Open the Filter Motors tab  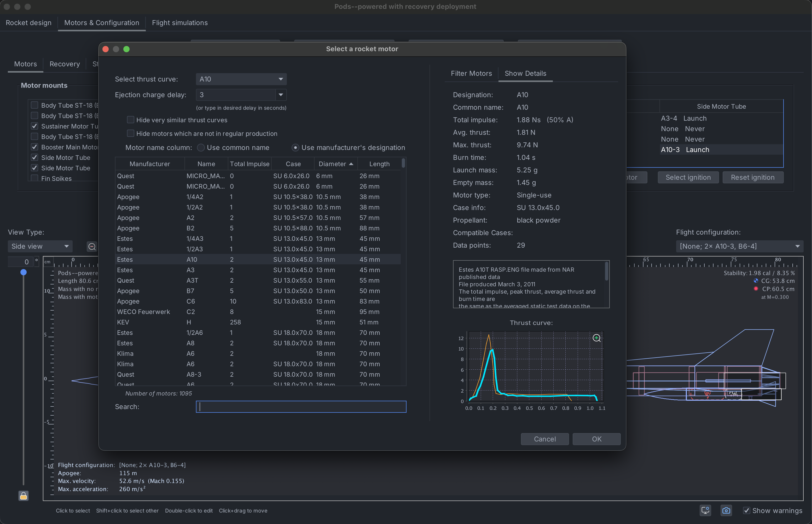471,73
